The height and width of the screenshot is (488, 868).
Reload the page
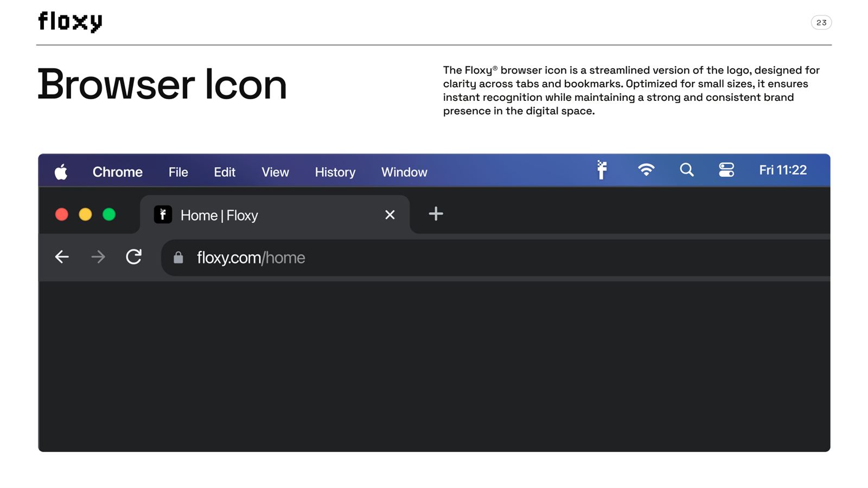point(133,256)
